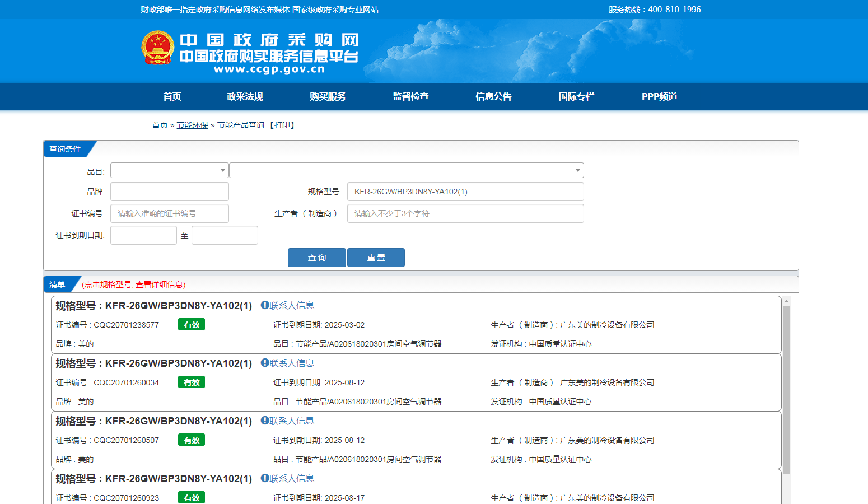
Task: Open contact info icon for certificate CQC20701260034
Action: click(265, 363)
